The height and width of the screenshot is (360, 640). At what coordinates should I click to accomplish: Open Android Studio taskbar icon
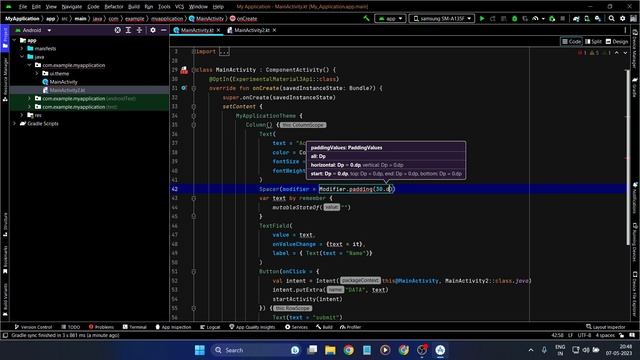[x=440, y=350]
